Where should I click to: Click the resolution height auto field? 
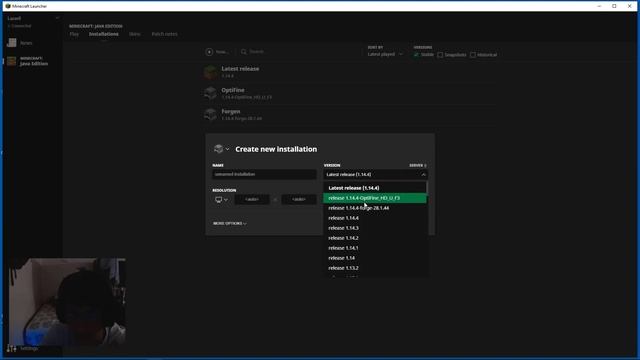(299, 199)
